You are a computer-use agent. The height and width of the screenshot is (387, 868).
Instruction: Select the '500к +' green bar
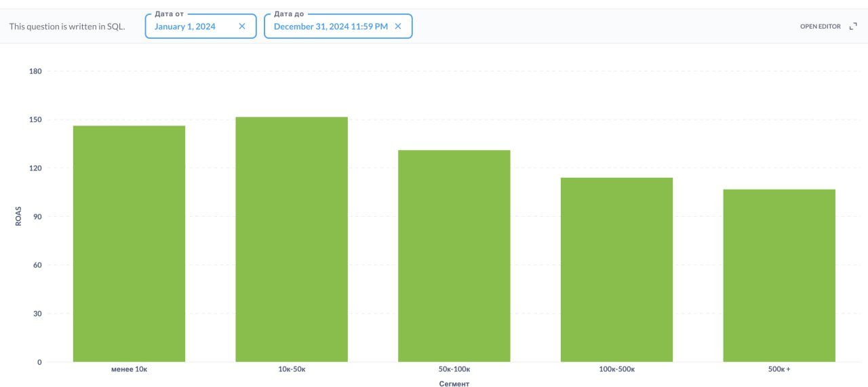(779, 276)
